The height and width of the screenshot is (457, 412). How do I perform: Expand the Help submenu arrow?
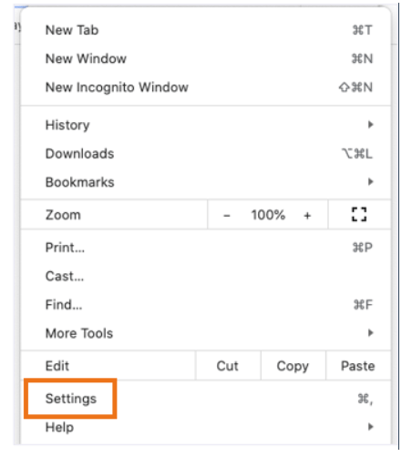pos(370,427)
